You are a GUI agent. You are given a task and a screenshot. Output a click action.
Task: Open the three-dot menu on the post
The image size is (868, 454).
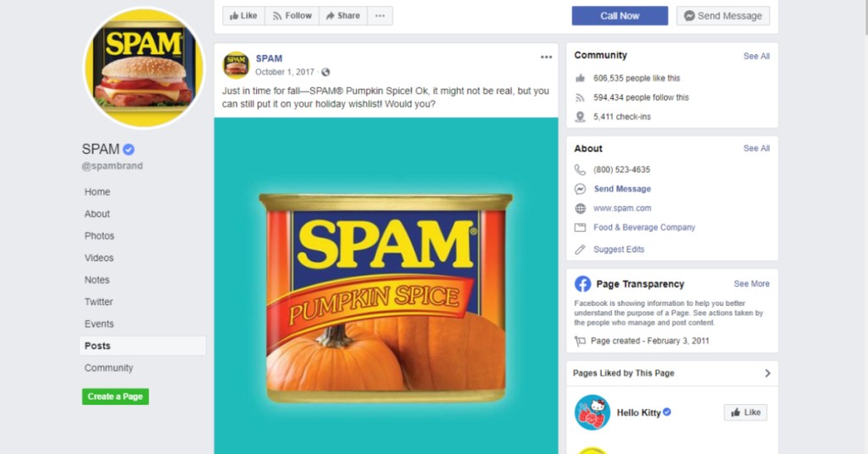tap(546, 58)
